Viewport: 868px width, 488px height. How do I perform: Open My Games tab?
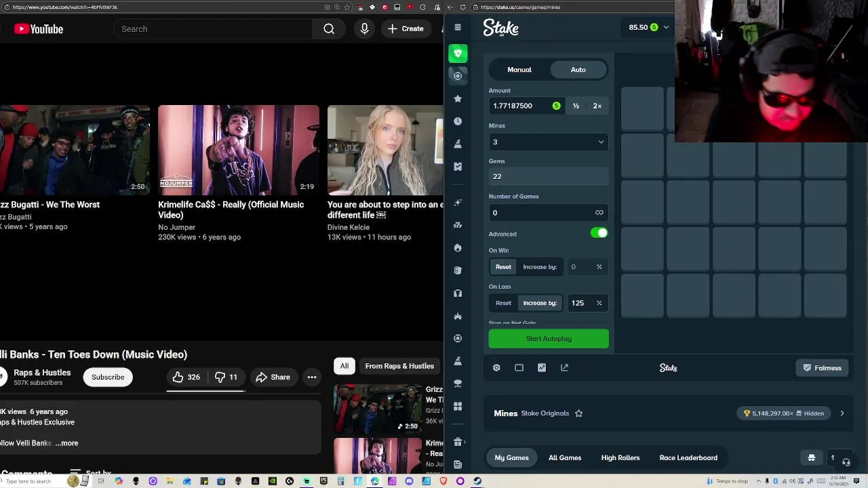pyautogui.click(x=511, y=458)
